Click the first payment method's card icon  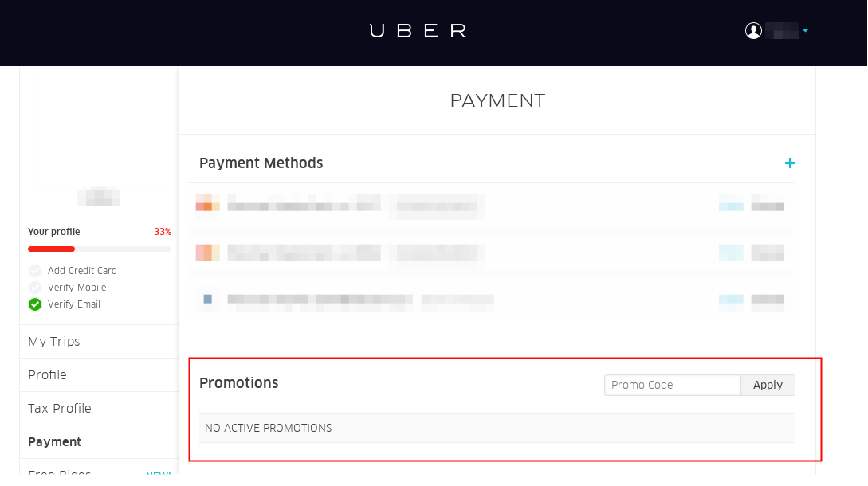coord(207,206)
